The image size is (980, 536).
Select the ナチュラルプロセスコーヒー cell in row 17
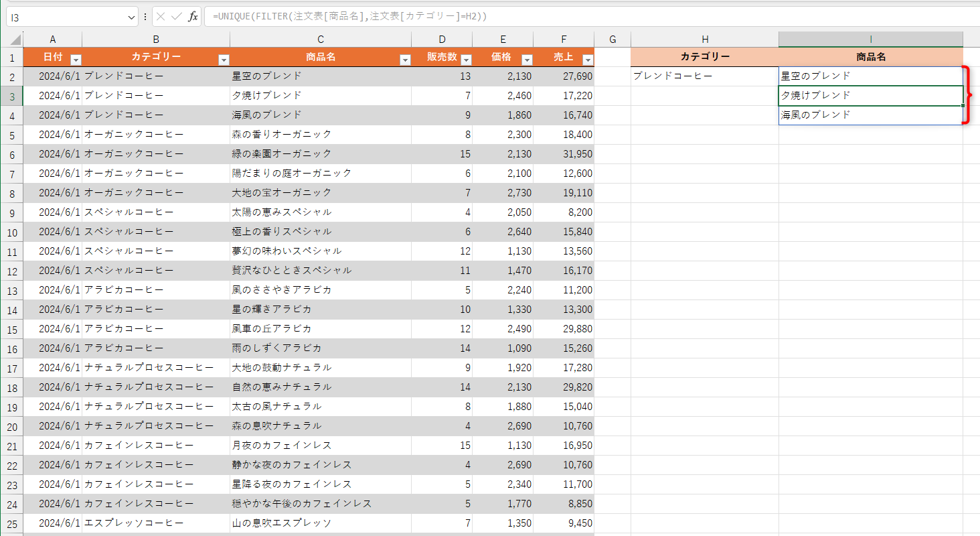156,368
